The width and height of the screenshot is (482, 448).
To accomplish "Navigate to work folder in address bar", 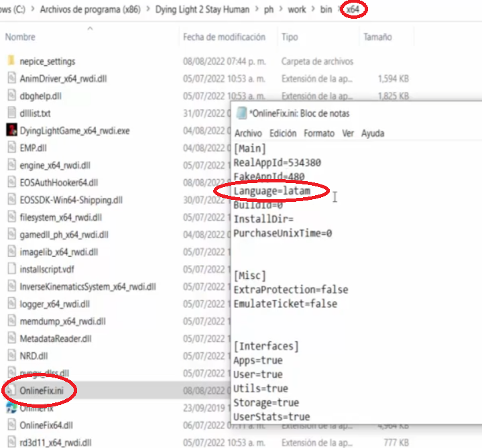I will coord(296,9).
